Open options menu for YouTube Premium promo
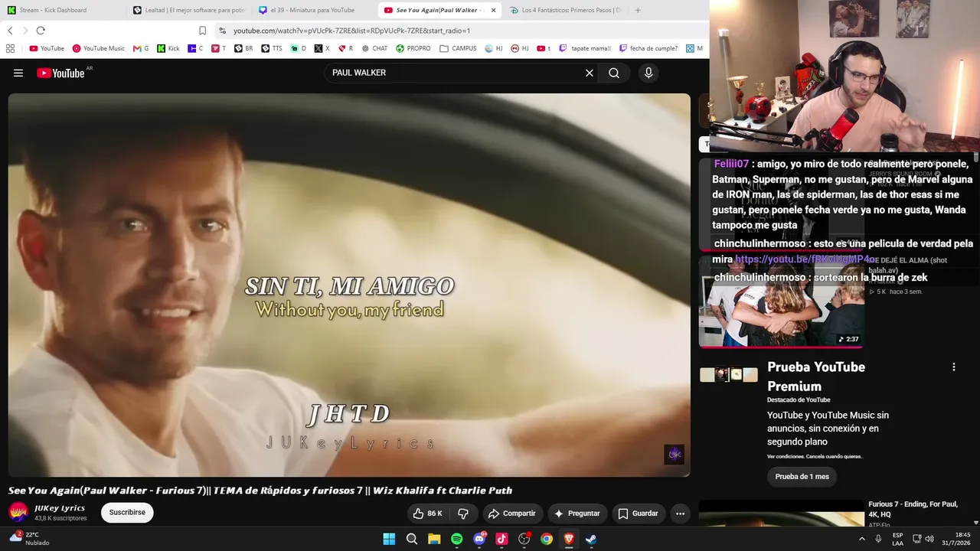This screenshot has width=980, height=551. pyautogui.click(x=953, y=367)
